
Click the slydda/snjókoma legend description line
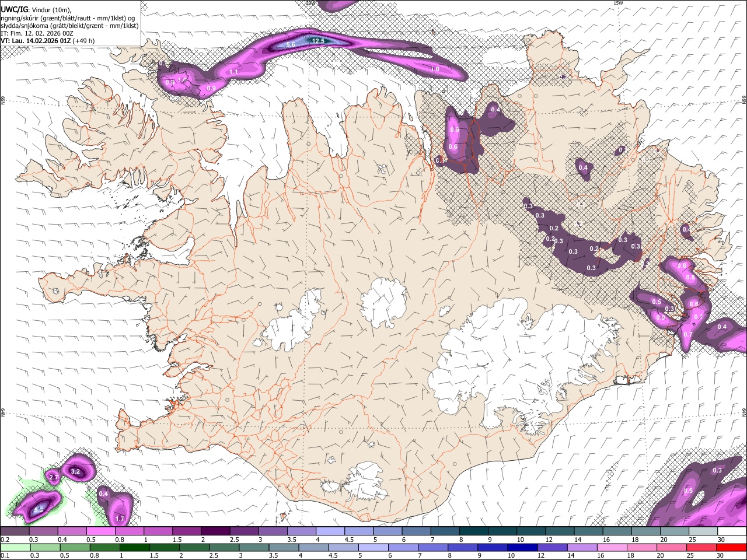pos(70,26)
